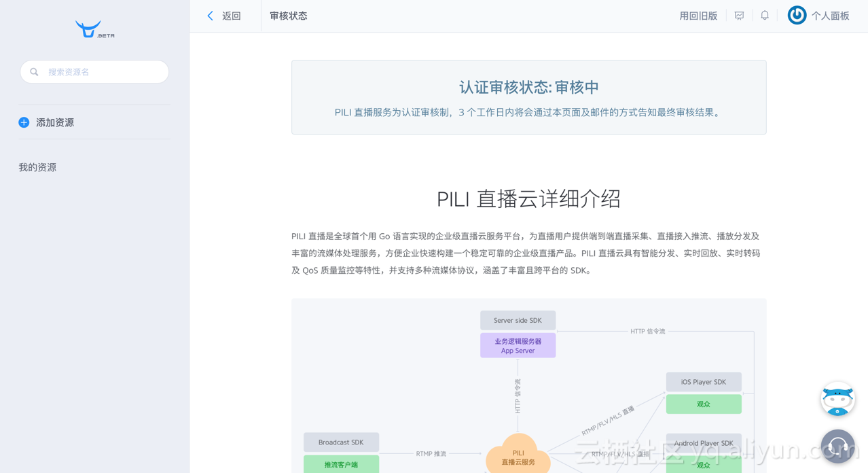Click the PILI 直播云服务 cloud
The height and width of the screenshot is (473, 868).
pyautogui.click(x=518, y=455)
